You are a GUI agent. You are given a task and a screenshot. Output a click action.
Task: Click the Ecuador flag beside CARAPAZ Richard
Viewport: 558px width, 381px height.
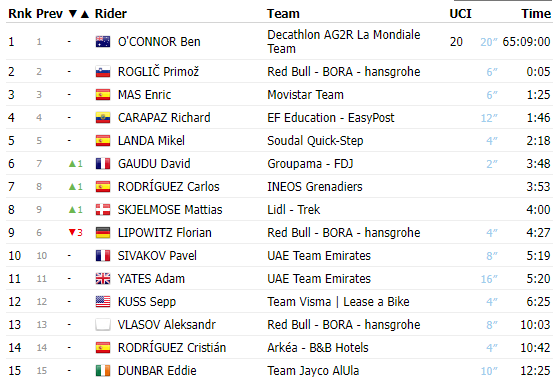[x=103, y=118]
